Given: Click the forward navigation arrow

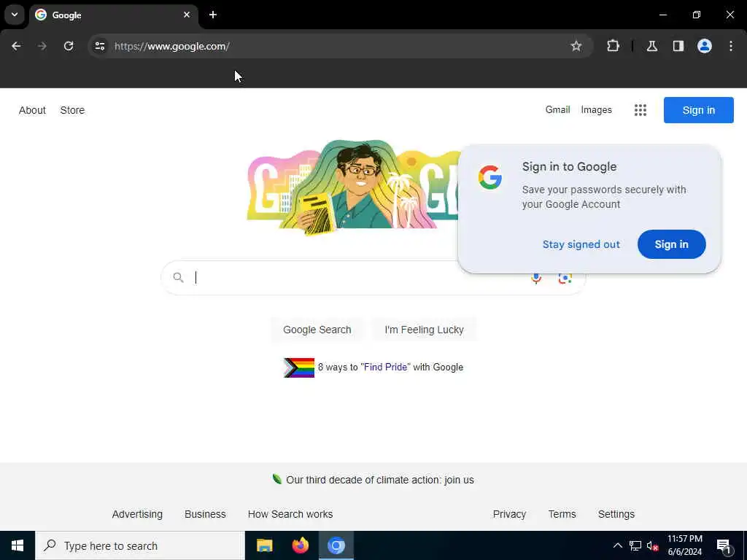Looking at the screenshot, I should (x=42, y=46).
